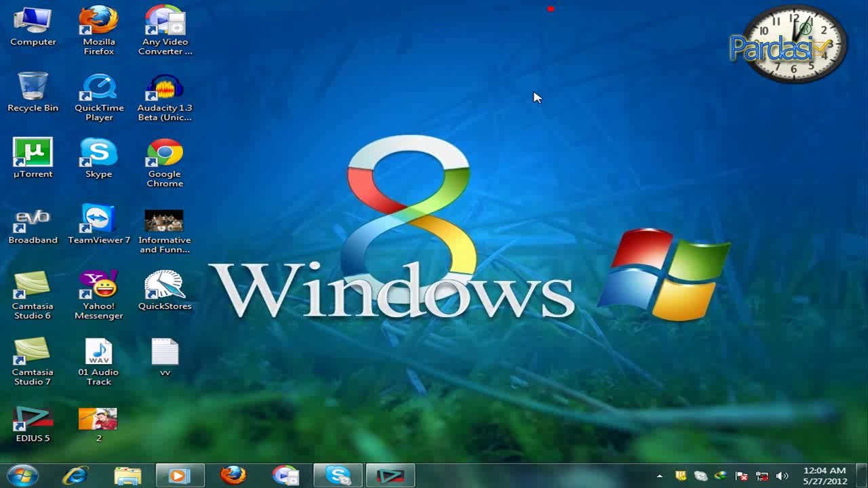This screenshot has width=868, height=488.
Task: Launch Yahoo! Messenger shortcut
Action: pyautogui.click(x=99, y=296)
